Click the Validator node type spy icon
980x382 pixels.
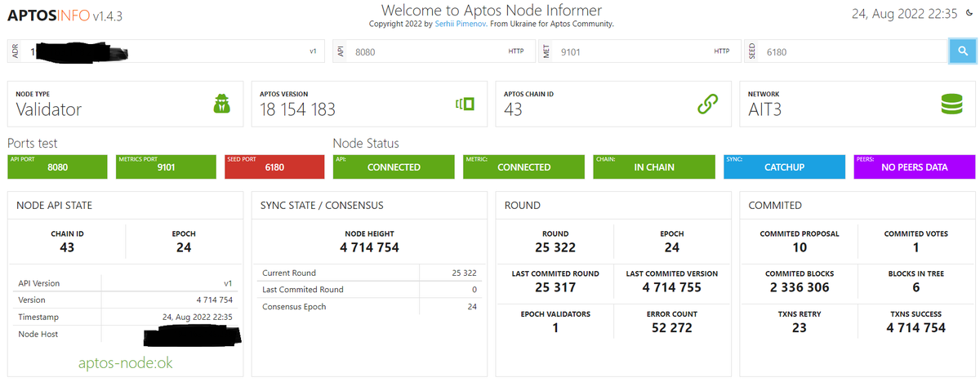point(222,104)
